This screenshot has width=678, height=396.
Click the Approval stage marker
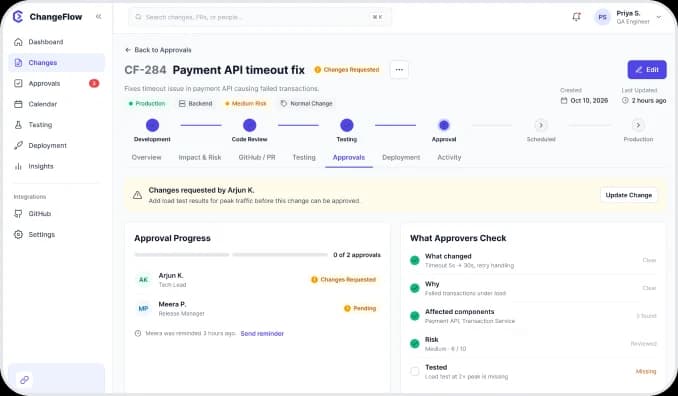(x=444, y=125)
